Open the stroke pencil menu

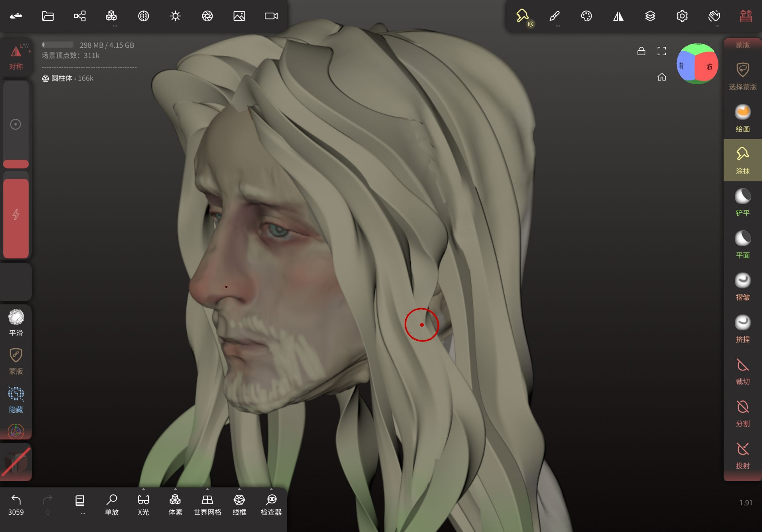[555, 16]
